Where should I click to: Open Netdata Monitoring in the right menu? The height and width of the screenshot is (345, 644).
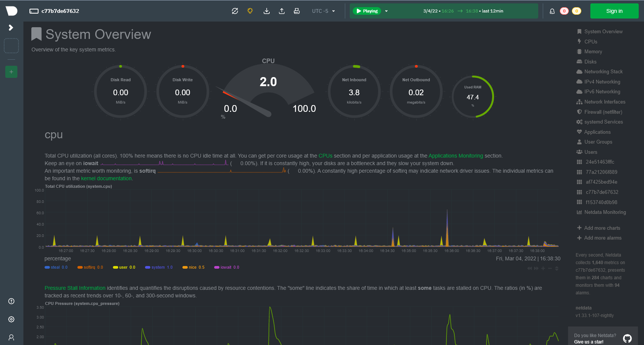[601, 212]
